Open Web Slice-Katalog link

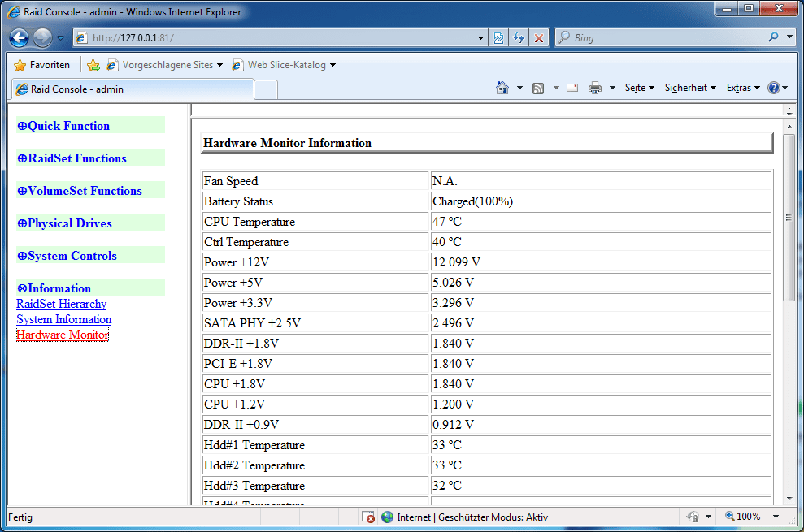click(x=284, y=65)
